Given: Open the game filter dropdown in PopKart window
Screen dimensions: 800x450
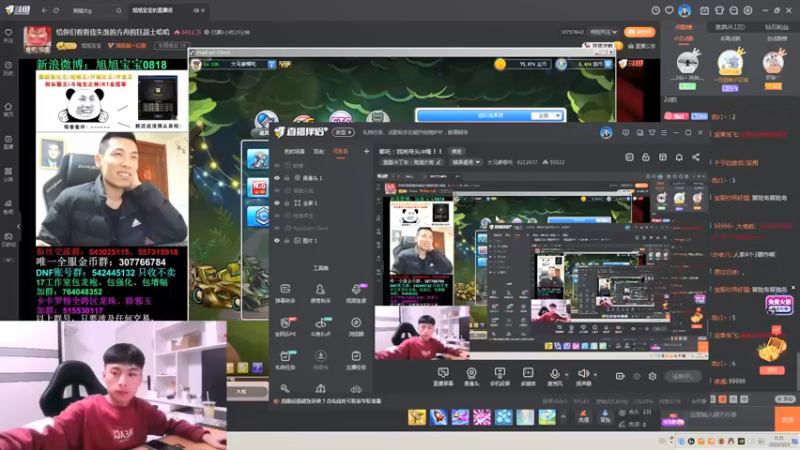Looking at the screenshot, I should click(547, 116).
